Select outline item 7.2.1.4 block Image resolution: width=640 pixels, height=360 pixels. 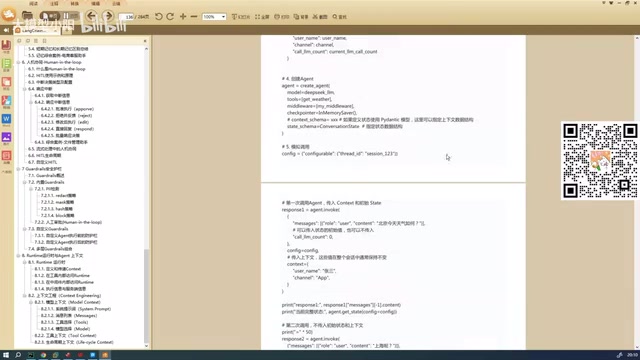click(x=58, y=215)
